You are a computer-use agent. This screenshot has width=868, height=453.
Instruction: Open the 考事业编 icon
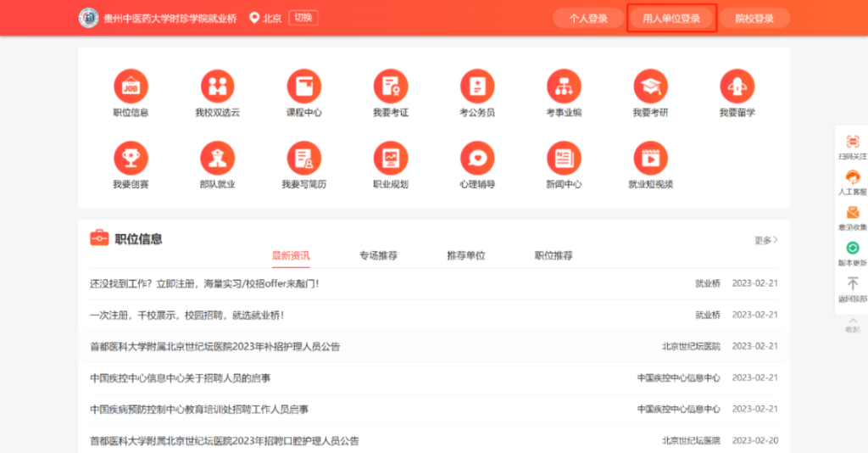(x=564, y=87)
